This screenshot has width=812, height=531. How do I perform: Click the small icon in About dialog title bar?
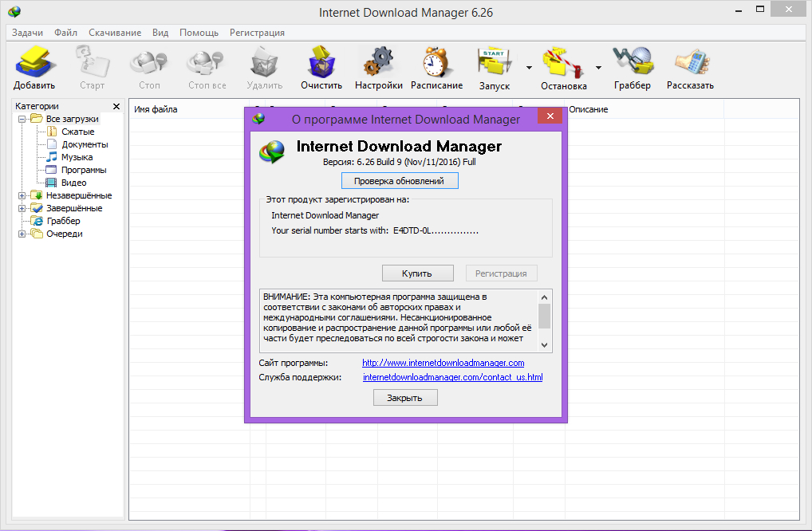[x=258, y=119]
